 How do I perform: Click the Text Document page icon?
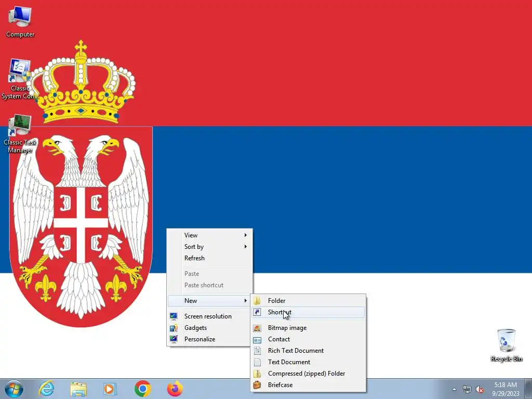[x=257, y=362]
